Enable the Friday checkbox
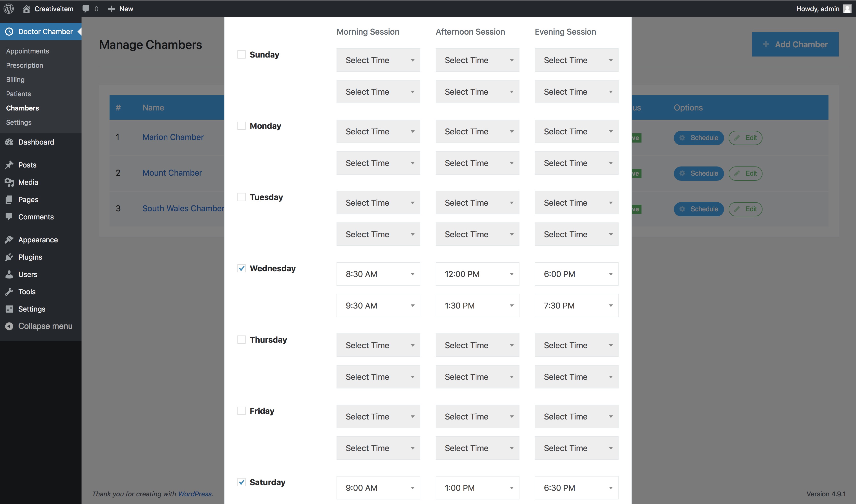 point(241,411)
